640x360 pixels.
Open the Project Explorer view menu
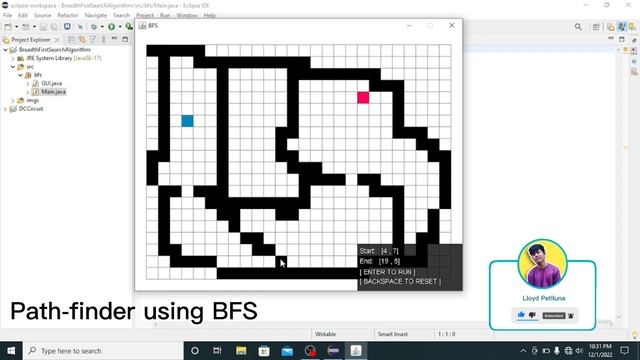(x=104, y=39)
